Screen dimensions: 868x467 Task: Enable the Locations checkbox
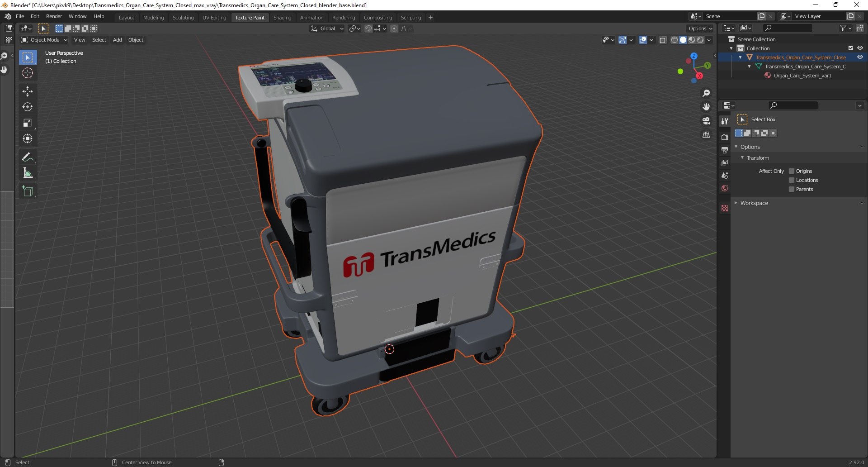792,180
